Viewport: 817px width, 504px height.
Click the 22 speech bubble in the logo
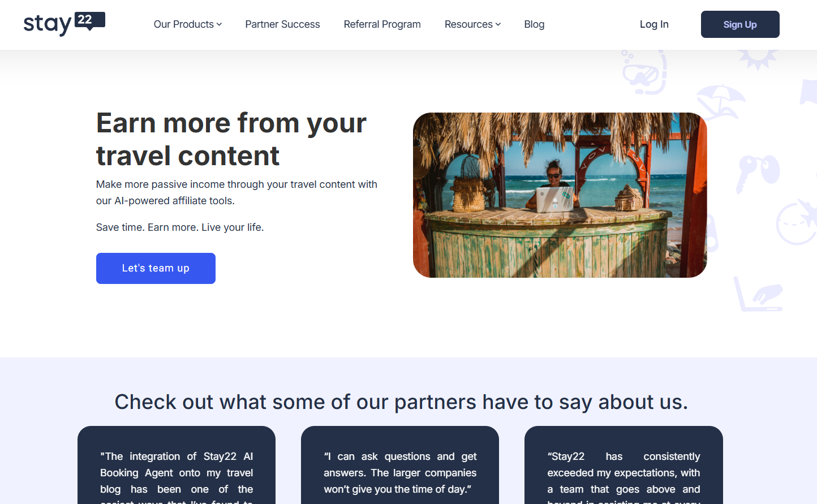coord(89,20)
